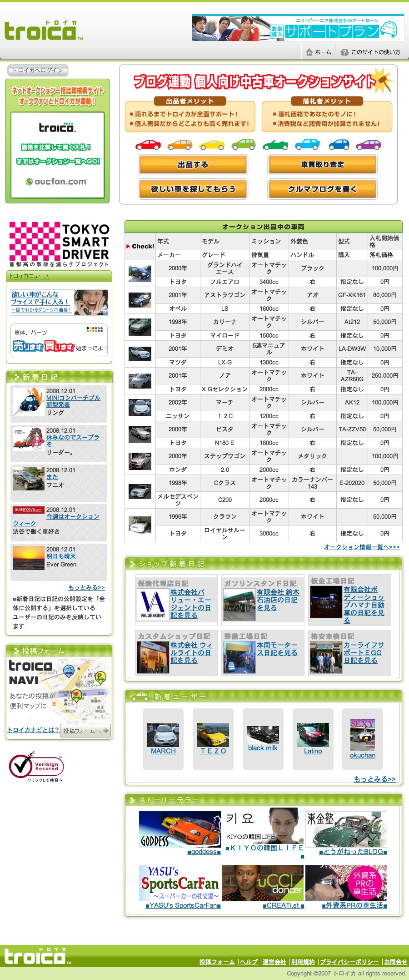Viewport: 409px width, 980px height.
Task: Open the black milk user link
Action: pos(263,748)
